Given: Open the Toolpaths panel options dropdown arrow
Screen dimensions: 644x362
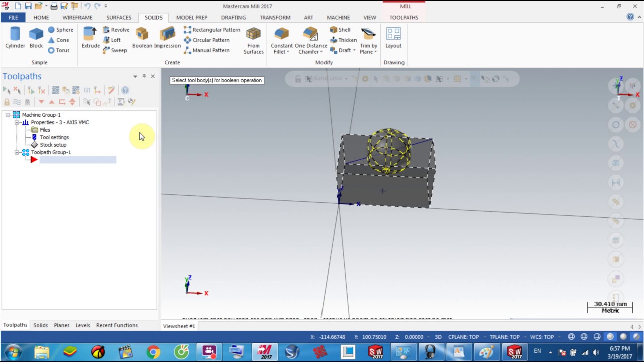Looking at the screenshot, I should (135, 76).
